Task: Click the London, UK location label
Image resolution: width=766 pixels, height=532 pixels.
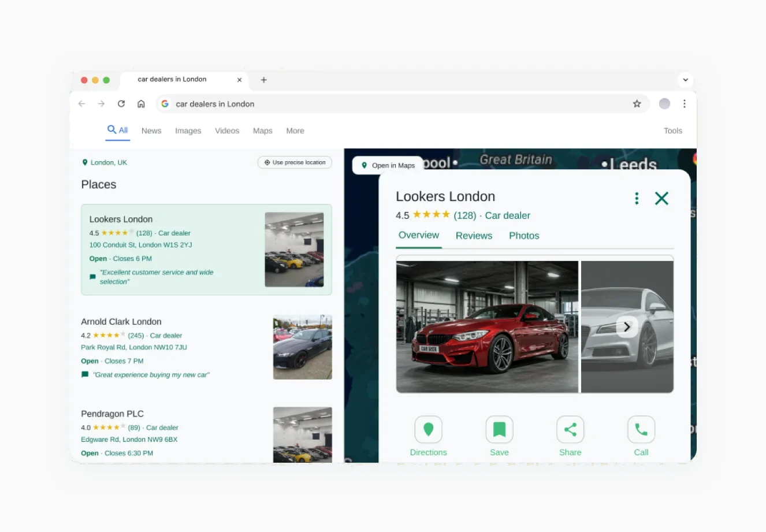Action: pos(105,162)
